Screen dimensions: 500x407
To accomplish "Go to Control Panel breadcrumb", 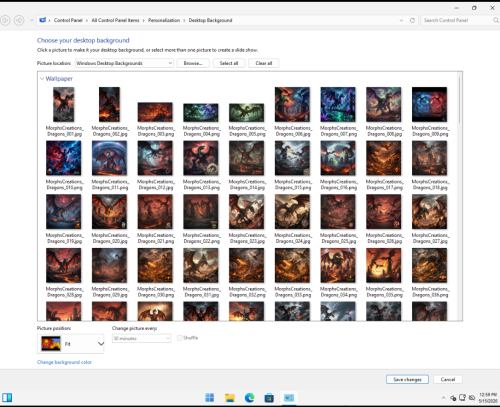I will point(68,20).
